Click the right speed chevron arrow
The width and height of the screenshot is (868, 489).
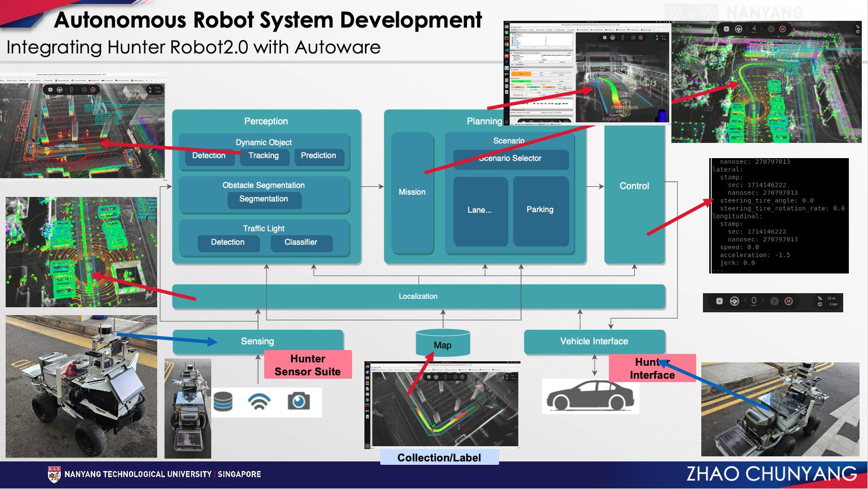click(x=763, y=301)
